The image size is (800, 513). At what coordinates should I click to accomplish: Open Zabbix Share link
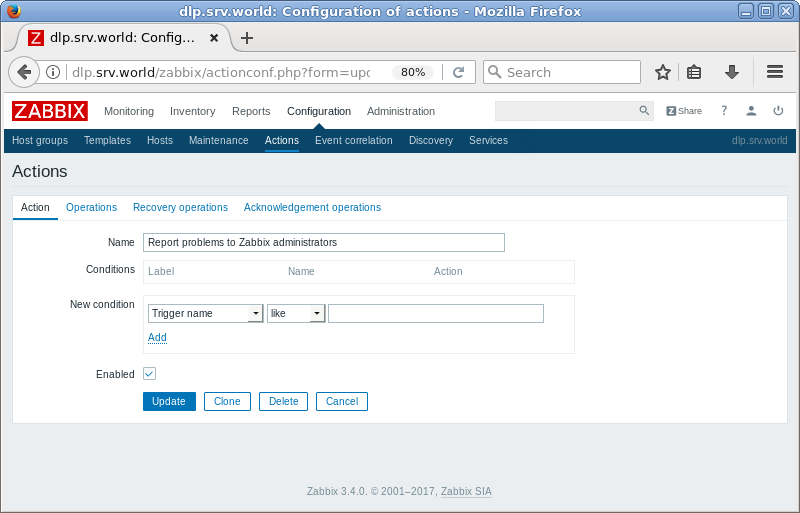pyautogui.click(x=684, y=111)
